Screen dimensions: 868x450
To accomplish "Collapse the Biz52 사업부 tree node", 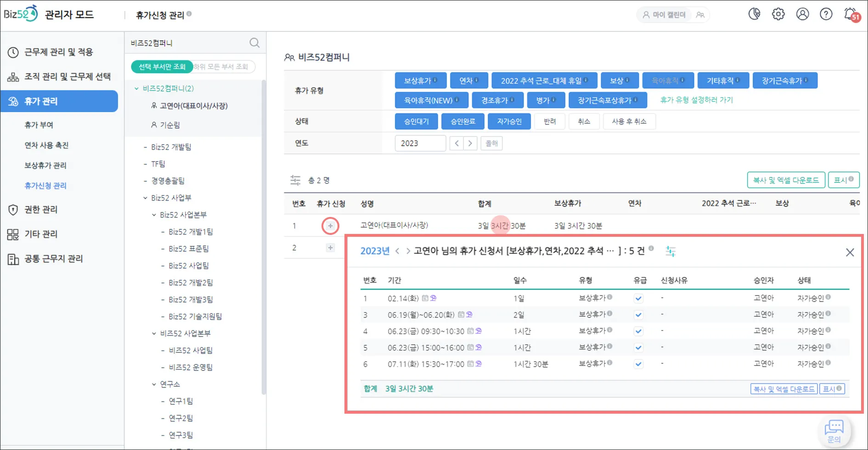I will pyautogui.click(x=145, y=198).
